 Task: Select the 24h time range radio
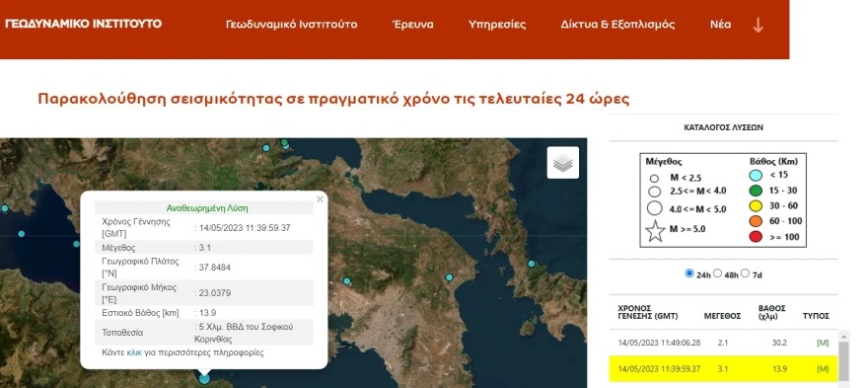[x=689, y=273]
